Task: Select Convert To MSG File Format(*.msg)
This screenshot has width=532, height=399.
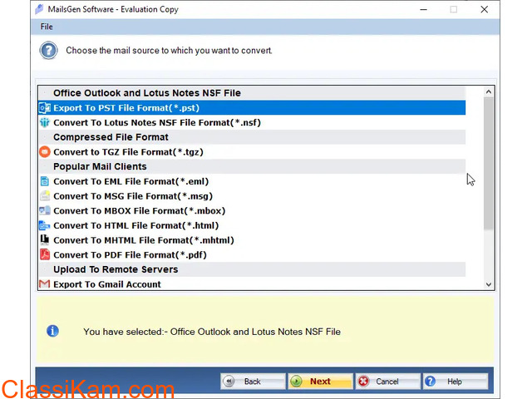Action: [x=252, y=196]
